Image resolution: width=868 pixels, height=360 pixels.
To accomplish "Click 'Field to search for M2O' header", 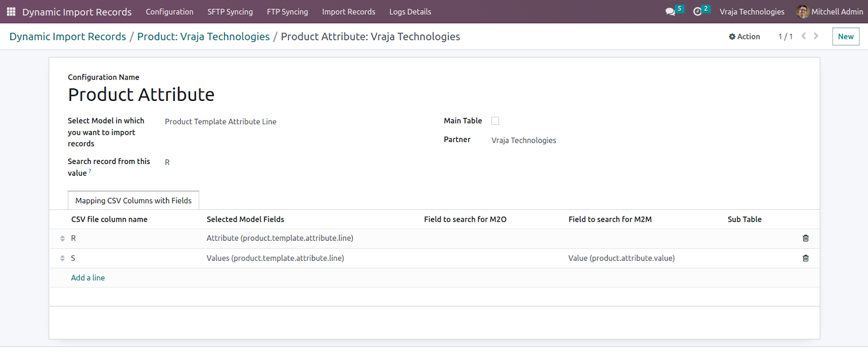I will point(465,220).
